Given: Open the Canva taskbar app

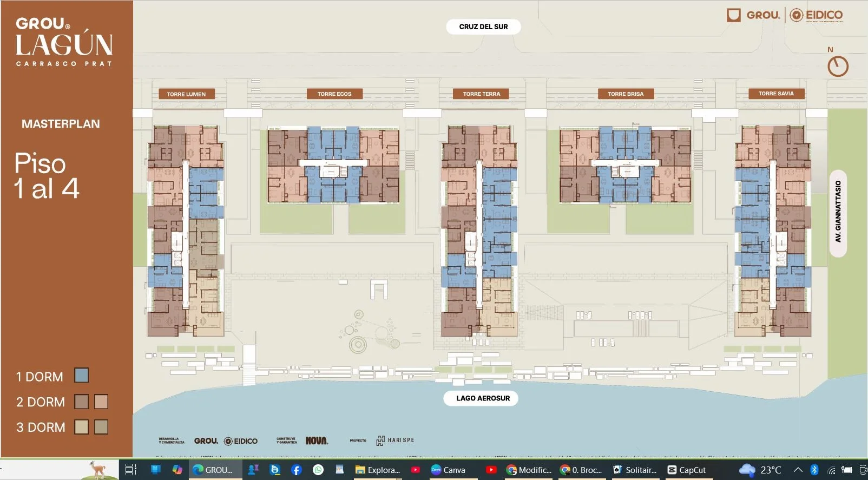Looking at the screenshot, I should click(x=448, y=470).
